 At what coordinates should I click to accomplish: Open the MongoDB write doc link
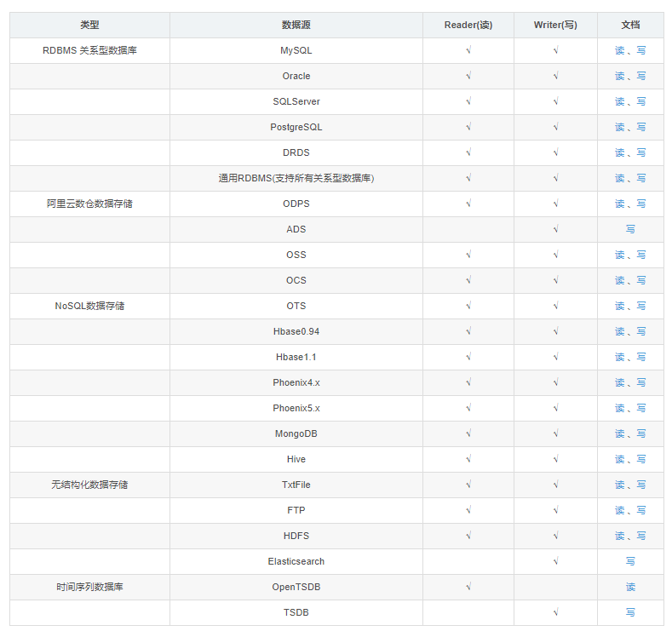[641, 434]
